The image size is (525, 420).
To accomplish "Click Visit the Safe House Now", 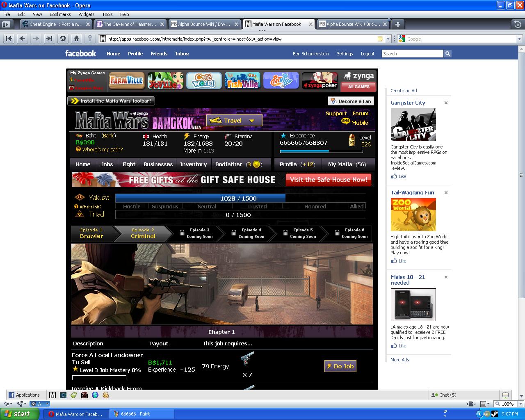I will coord(329,180).
